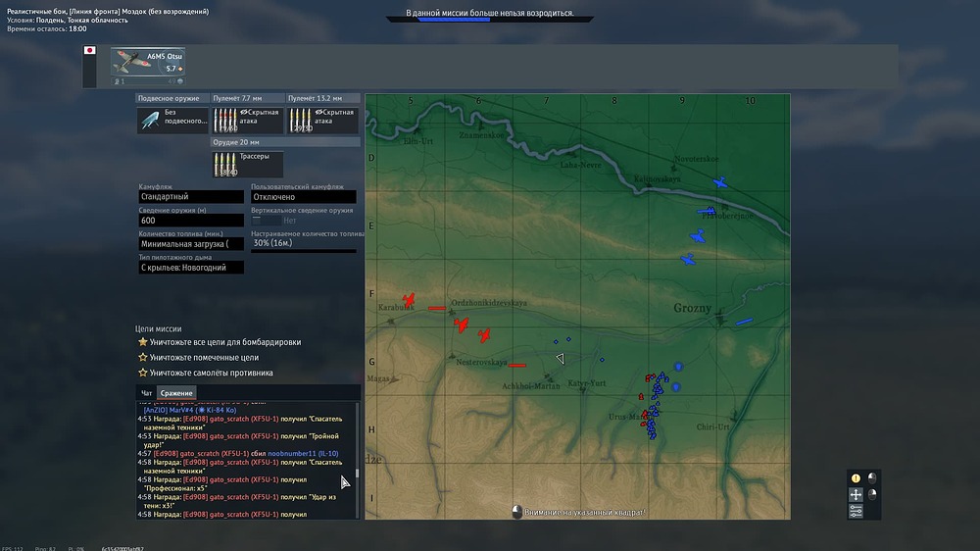Click the red aircraft marker nearest Nesterovskaya
Image resolution: width=980 pixels, height=551 pixels.
pyautogui.click(x=484, y=336)
